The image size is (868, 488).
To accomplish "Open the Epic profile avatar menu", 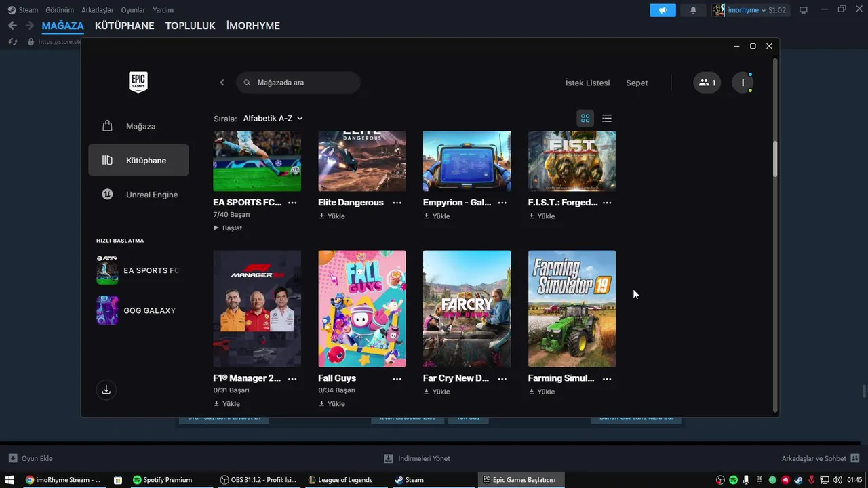I will [x=743, y=83].
